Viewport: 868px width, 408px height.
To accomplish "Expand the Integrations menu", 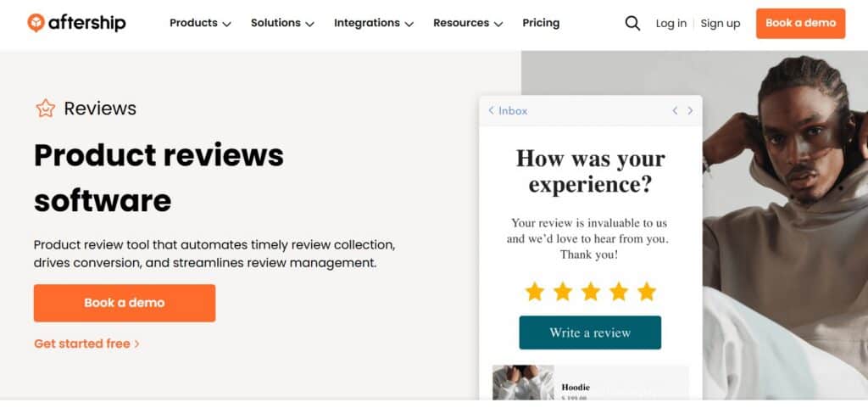I will pyautogui.click(x=374, y=23).
